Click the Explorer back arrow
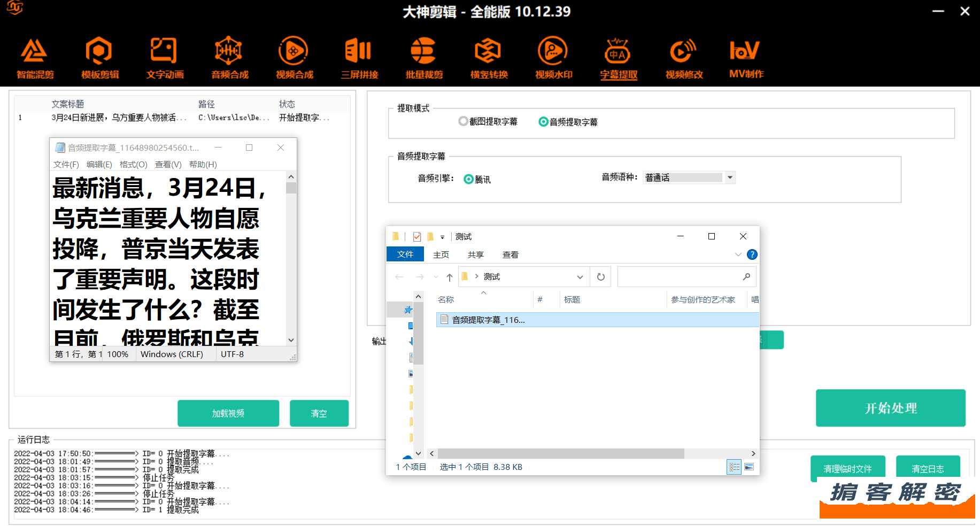 pos(399,277)
